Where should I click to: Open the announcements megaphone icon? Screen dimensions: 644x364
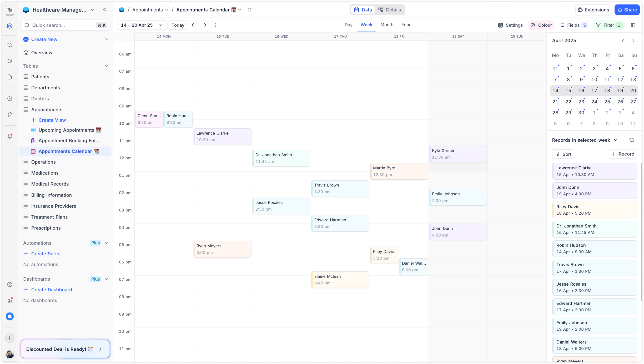pyautogui.click(x=10, y=300)
